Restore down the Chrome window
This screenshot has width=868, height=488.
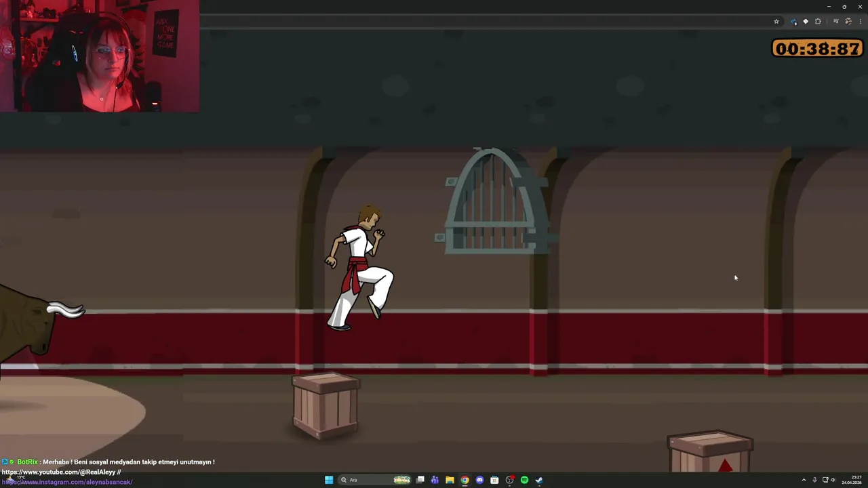(844, 7)
